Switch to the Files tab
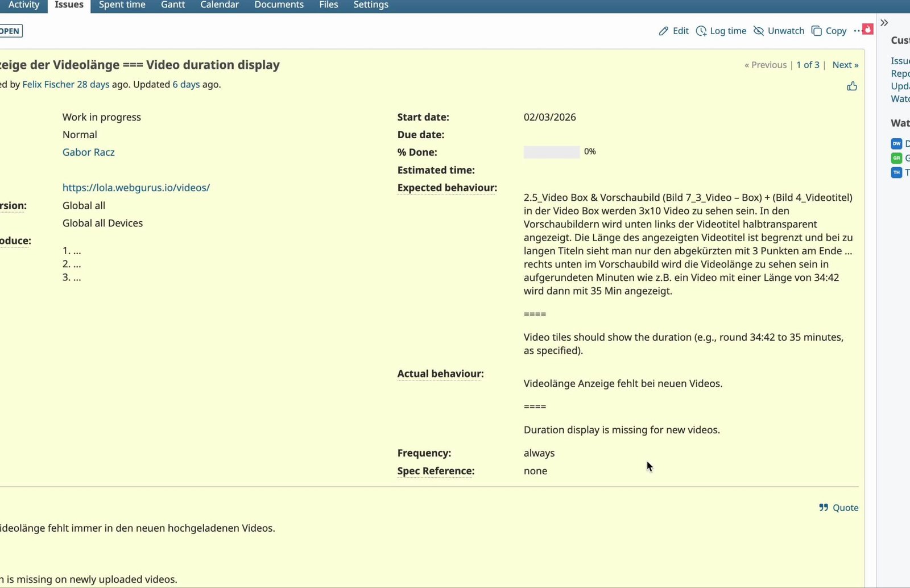Screen dimensions: 910x588 pos(329,5)
